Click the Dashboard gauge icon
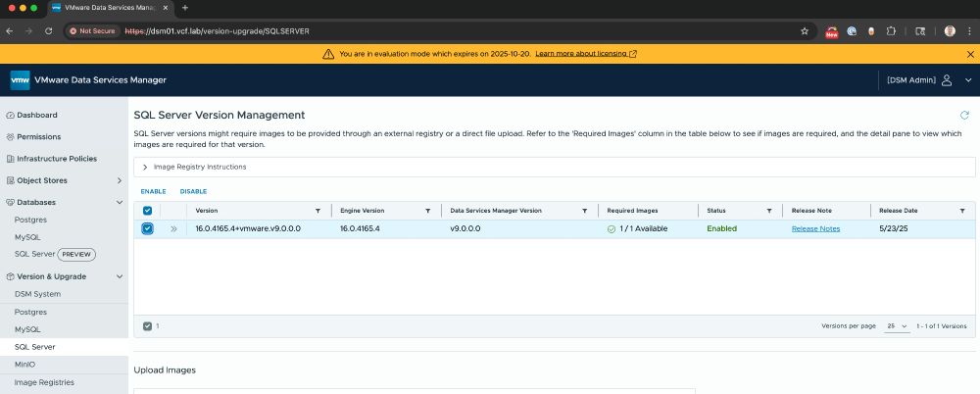980x394 pixels. tap(10, 115)
